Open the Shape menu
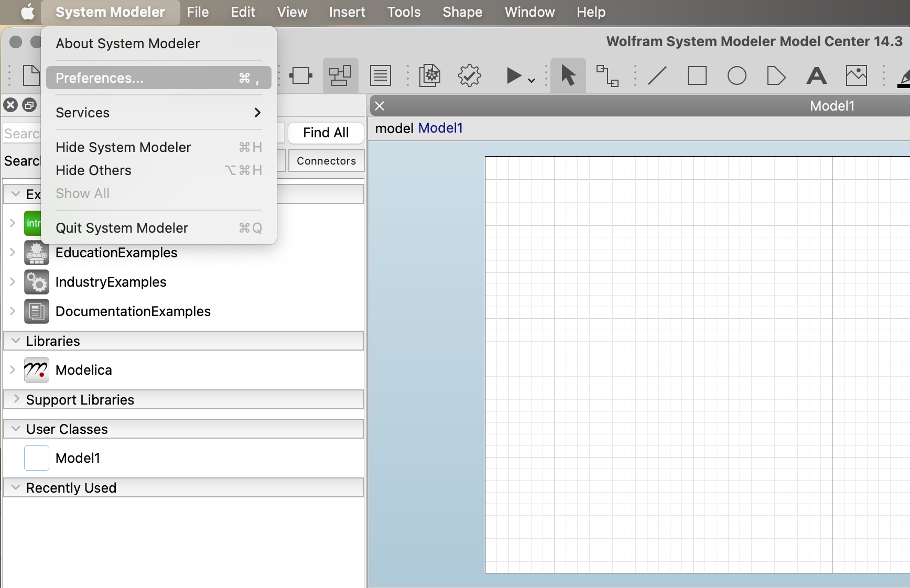 tap(462, 12)
